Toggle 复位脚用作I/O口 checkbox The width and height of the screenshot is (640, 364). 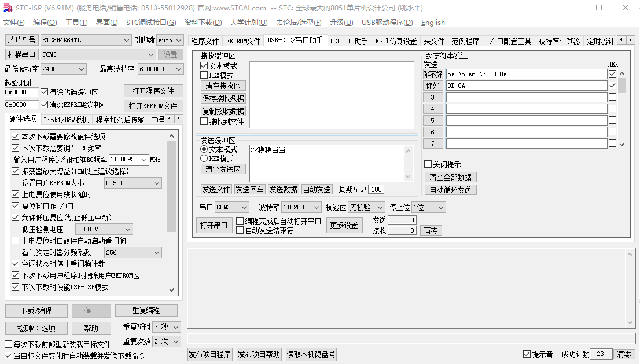(x=16, y=205)
